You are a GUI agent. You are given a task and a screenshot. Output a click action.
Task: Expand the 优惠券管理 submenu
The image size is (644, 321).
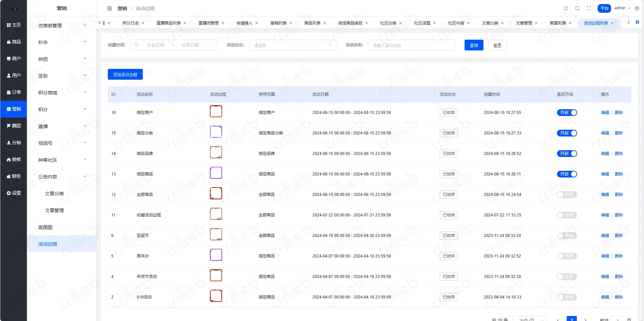[x=62, y=25]
